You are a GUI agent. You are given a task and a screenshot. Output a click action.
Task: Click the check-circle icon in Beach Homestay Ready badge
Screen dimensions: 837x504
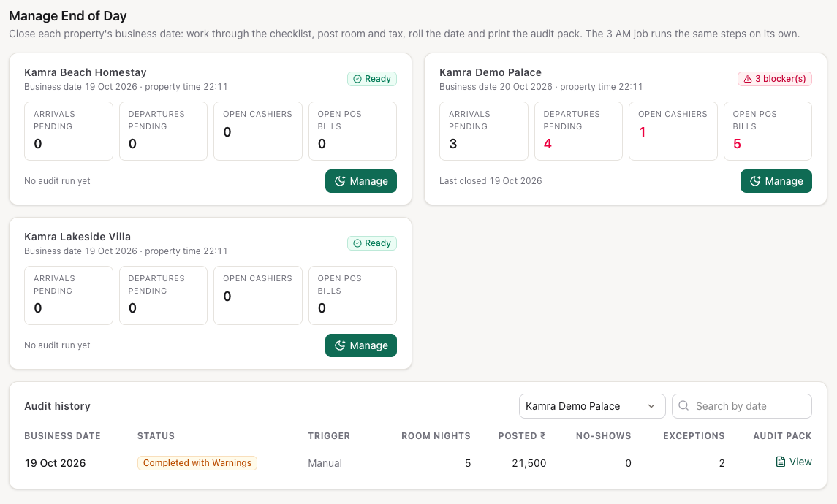coord(357,79)
